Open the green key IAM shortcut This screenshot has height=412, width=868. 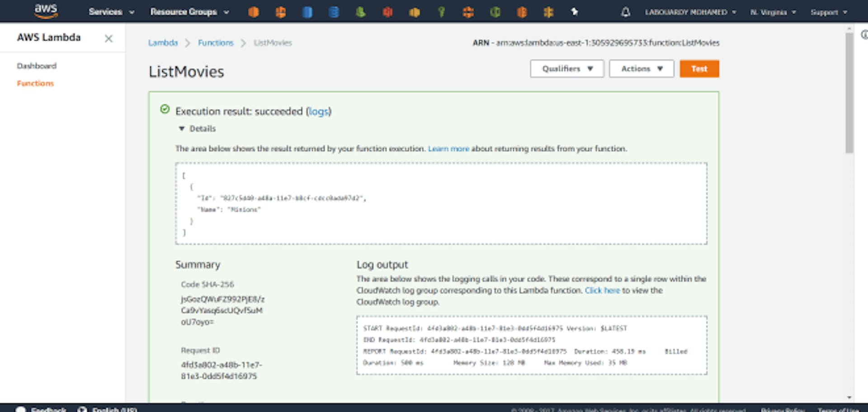[441, 12]
